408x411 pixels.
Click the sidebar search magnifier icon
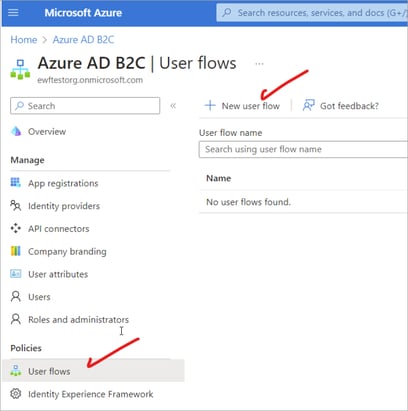click(20, 106)
